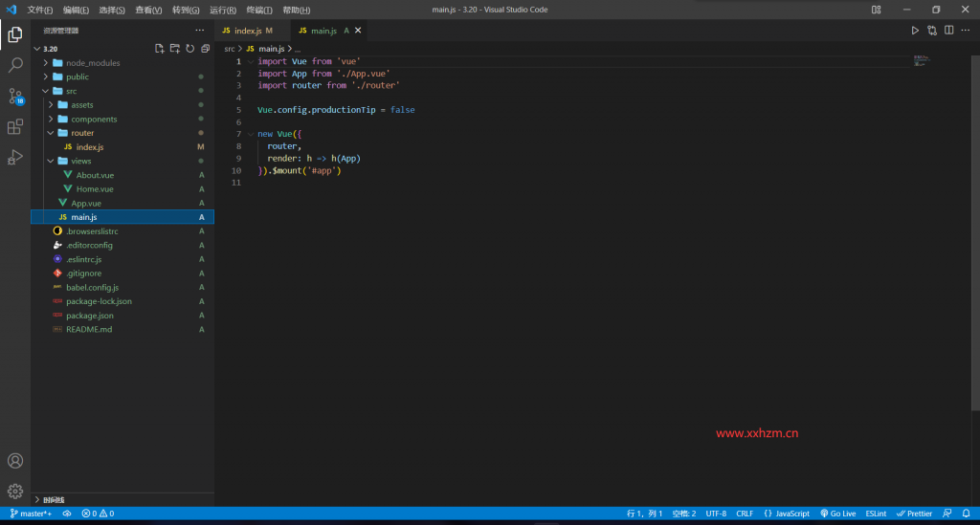Split the editor to the right
The width and height of the screenshot is (980, 525).
click(x=949, y=31)
